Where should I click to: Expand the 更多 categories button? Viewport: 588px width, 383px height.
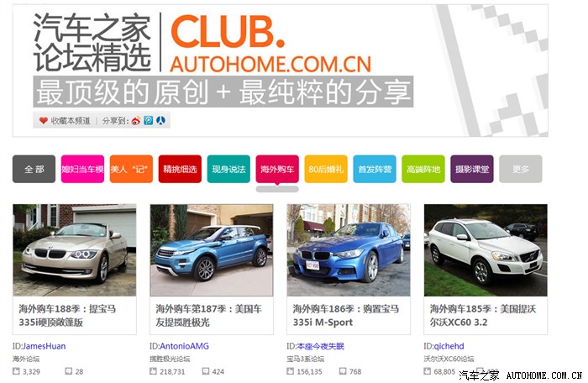coord(521,169)
